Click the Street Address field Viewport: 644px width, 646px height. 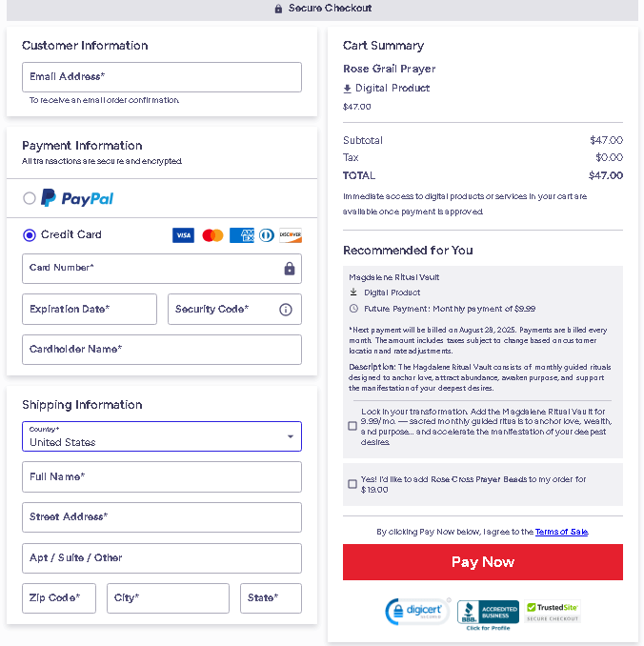click(x=162, y=517)
